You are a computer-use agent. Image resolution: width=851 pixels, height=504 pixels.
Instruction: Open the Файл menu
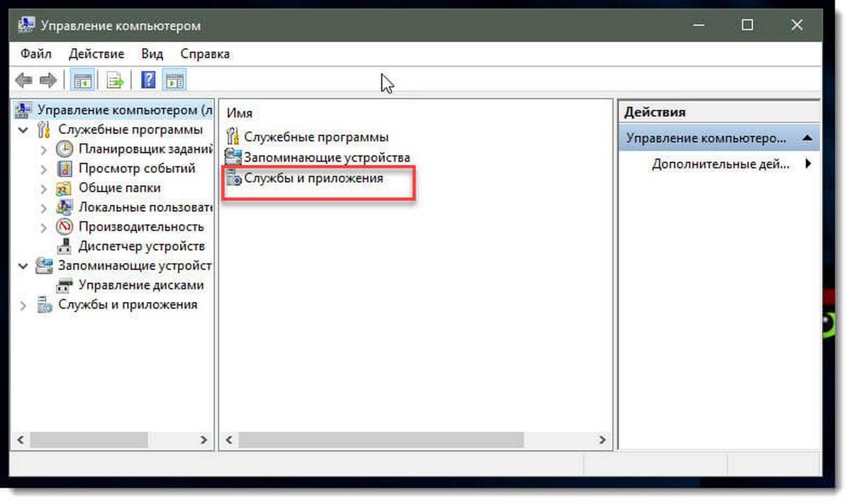pyautogui.click(x=35, y=54)
